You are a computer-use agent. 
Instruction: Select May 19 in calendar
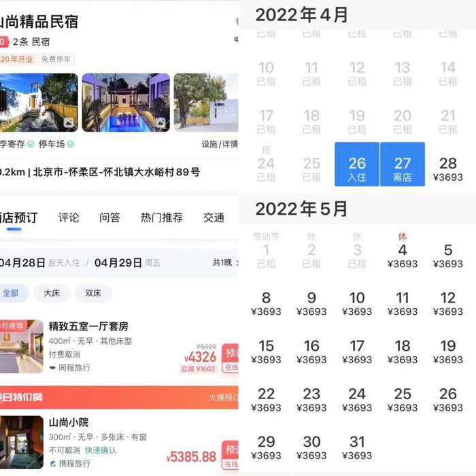448,352
